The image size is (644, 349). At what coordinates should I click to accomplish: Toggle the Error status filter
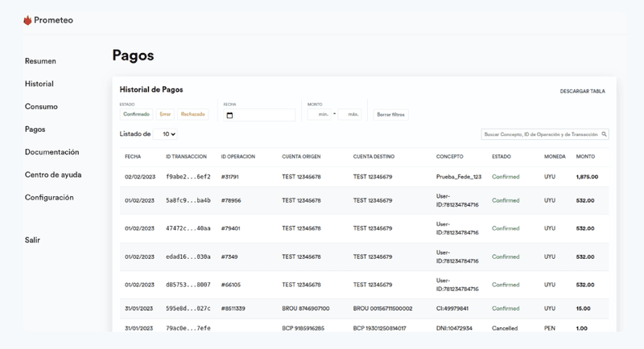(x=165, y=114)
